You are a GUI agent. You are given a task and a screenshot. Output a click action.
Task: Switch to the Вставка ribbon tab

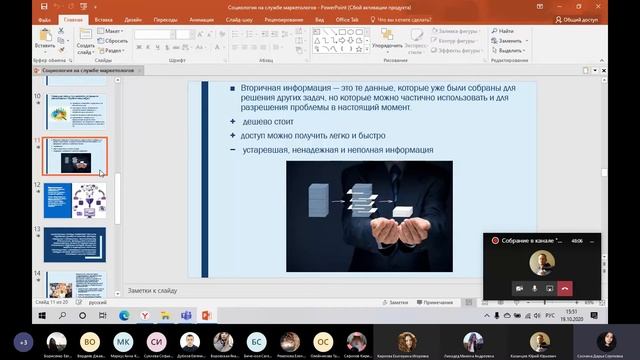pyautogui.click(x=103, y=20)
